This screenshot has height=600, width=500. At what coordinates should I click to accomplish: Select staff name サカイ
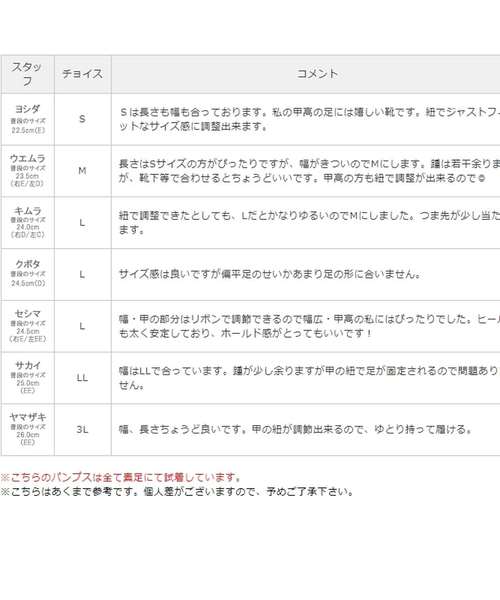tap(28, 365)
